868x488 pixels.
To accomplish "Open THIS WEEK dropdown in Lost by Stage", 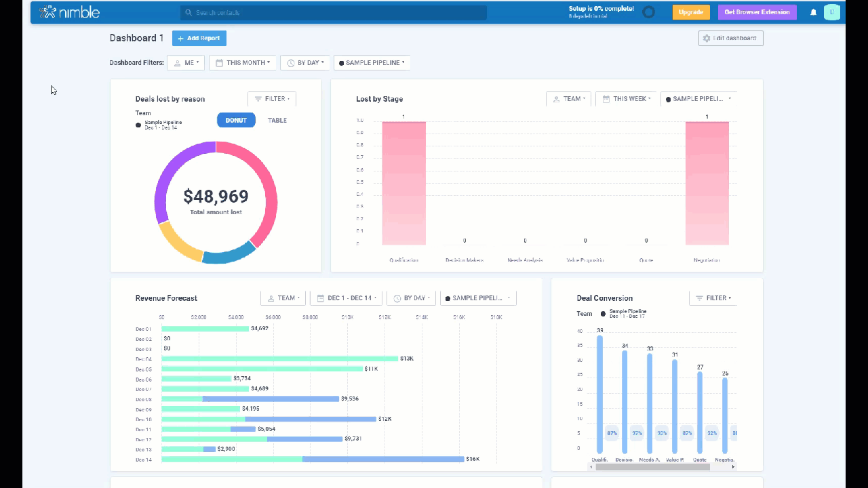I will (x=625, y=99).
